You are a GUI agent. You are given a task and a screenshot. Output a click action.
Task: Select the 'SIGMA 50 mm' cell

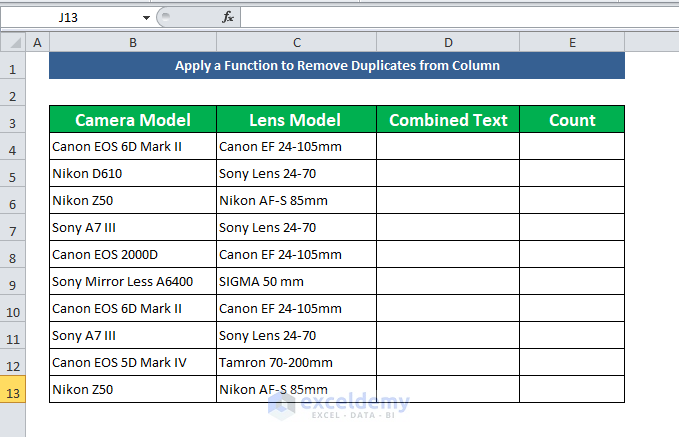[297, 281]
